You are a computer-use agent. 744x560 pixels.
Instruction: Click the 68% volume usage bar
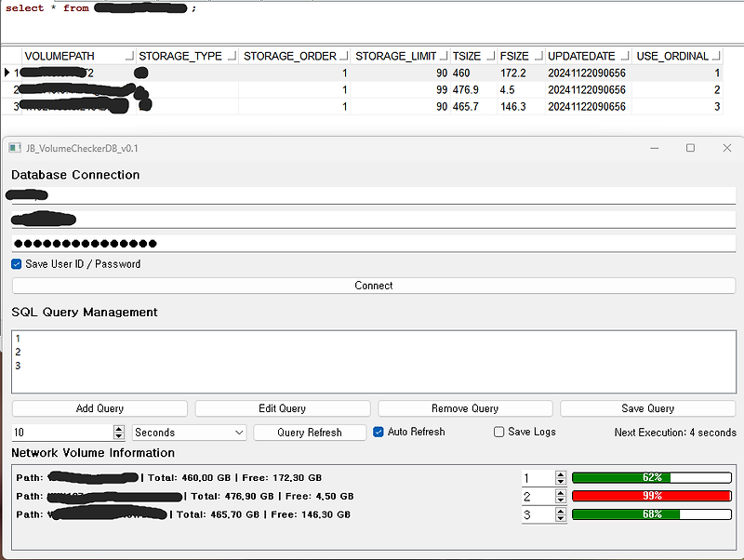point(652,514)
